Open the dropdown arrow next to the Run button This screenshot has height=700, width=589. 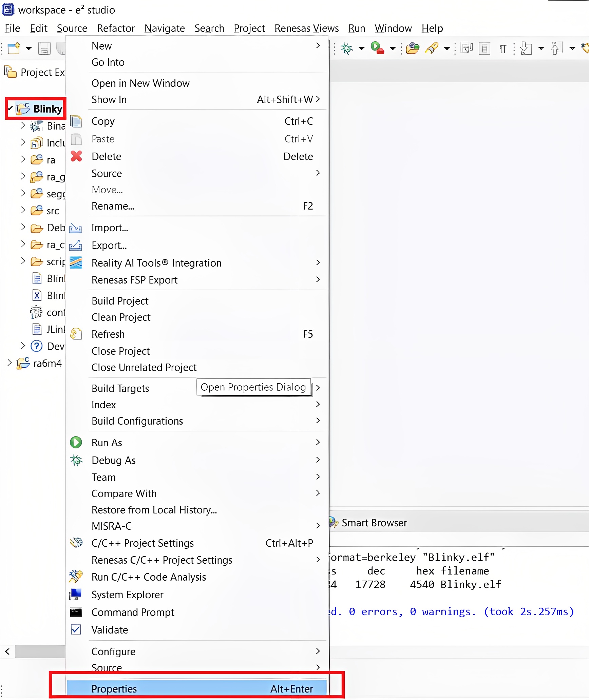(393, 48)
